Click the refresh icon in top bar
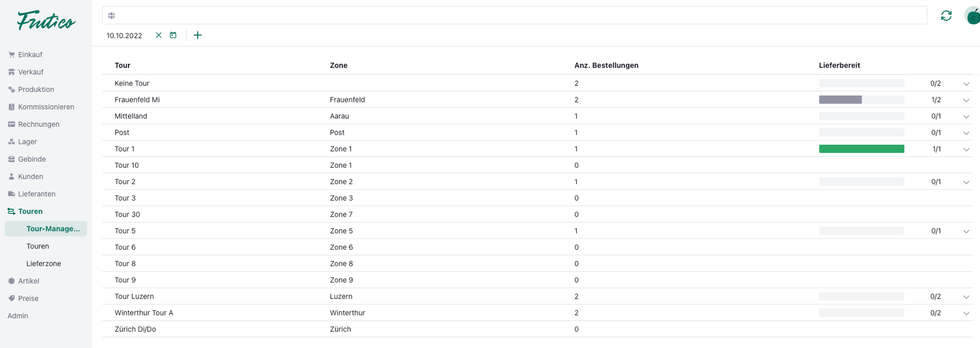 [946, 16]
